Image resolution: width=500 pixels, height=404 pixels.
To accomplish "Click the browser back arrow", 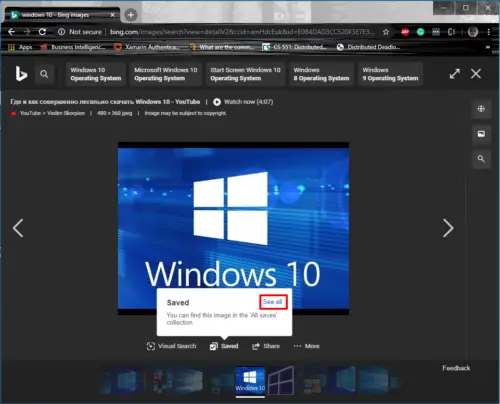I will click(12, 32).
